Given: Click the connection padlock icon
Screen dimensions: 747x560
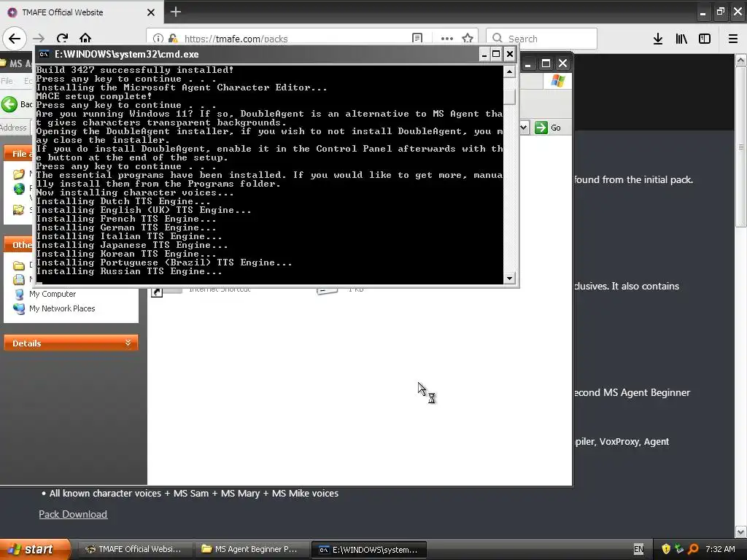Looking at the screenshot, I should (x=173, y=39).
